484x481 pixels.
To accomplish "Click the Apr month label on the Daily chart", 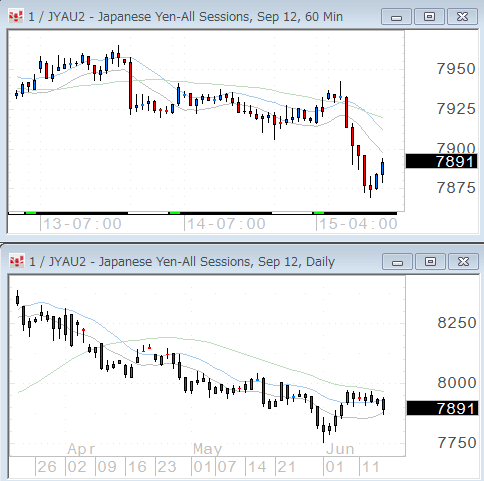I will click(81, 449).
